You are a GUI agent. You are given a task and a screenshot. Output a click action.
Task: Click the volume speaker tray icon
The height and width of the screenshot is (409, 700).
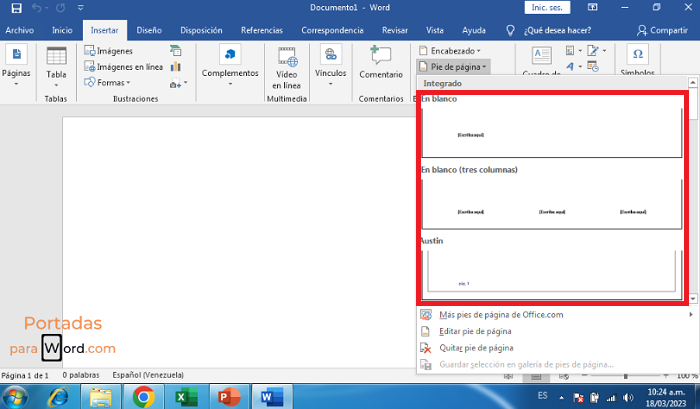pos(628,397)
